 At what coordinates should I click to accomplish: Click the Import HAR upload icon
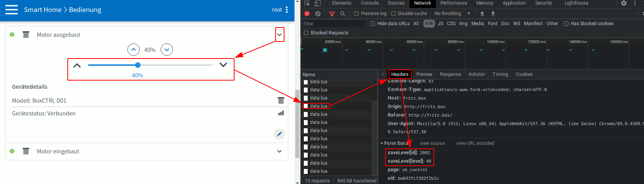[482, 14]
